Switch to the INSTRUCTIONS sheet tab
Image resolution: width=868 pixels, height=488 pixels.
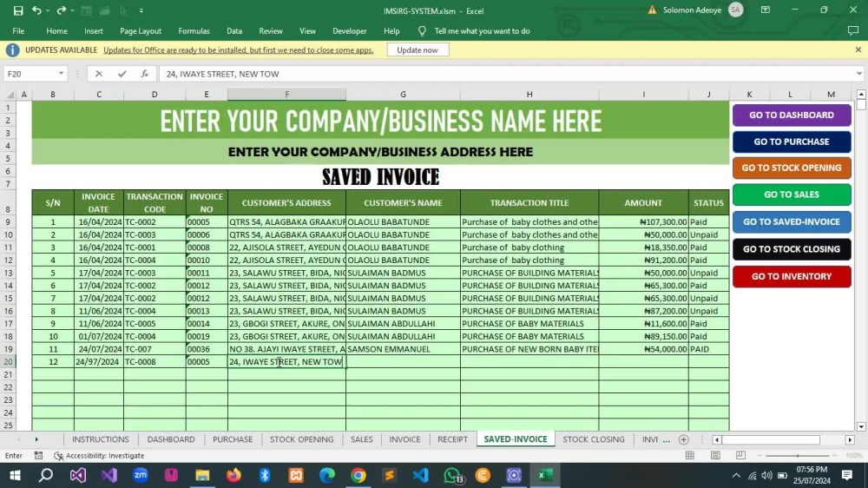pyautogui.click(x=100, y=439)
